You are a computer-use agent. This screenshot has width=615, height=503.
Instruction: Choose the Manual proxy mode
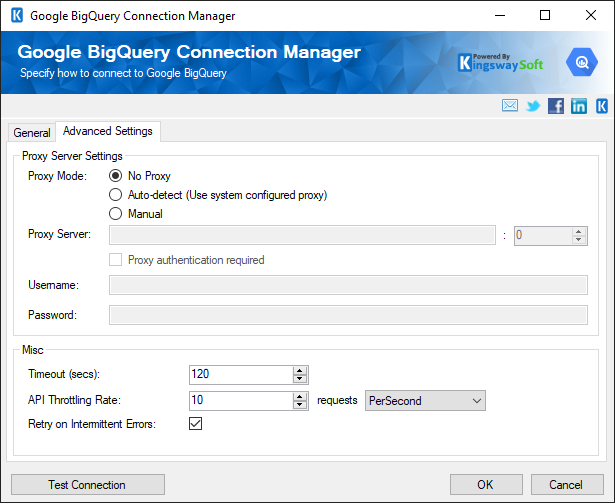[x=115, y=214]
